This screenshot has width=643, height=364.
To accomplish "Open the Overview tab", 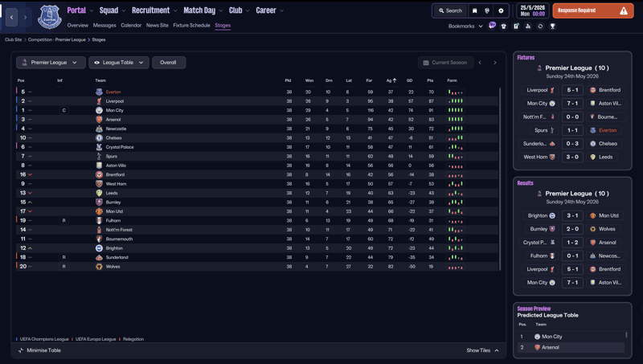I will 77,26.
